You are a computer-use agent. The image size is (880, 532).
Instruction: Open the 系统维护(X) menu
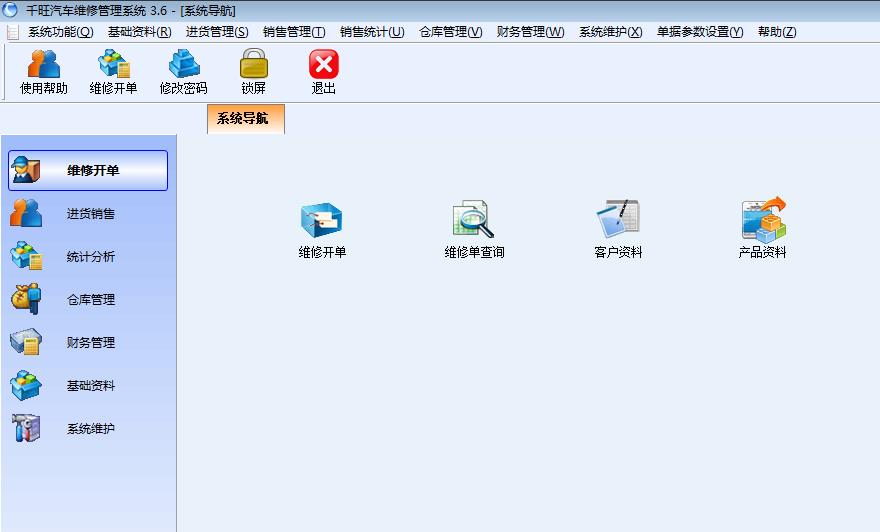[x=611, y=32]
